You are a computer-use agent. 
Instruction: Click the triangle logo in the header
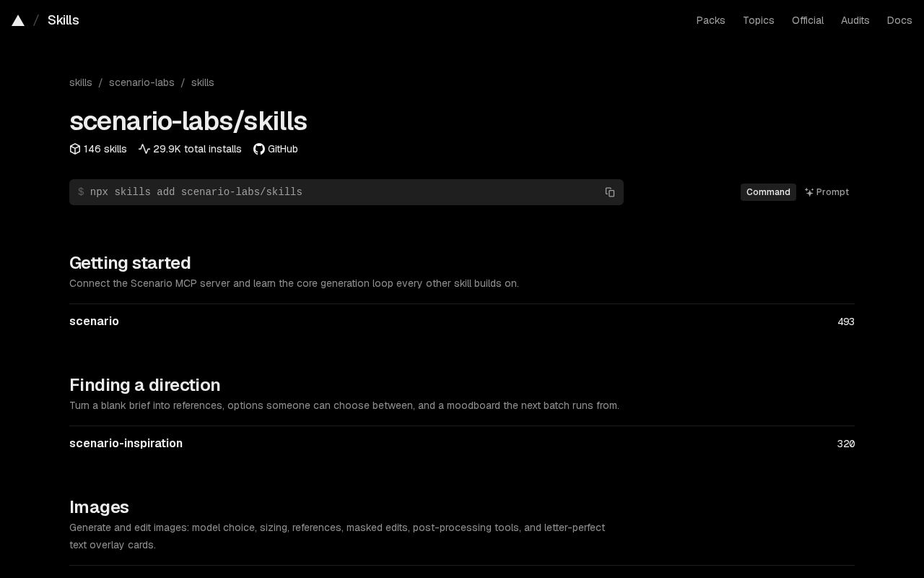pyautogui.click(x=18, y=20)
